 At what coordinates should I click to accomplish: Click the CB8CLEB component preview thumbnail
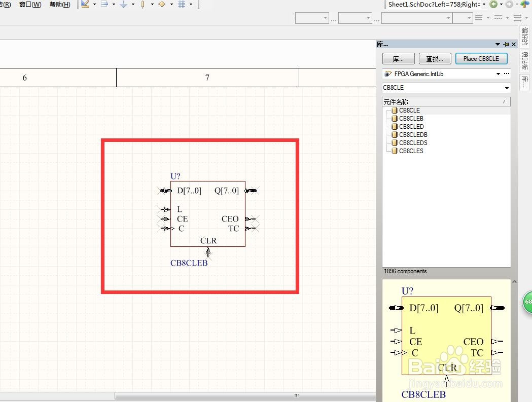click(x=446, y=341)
